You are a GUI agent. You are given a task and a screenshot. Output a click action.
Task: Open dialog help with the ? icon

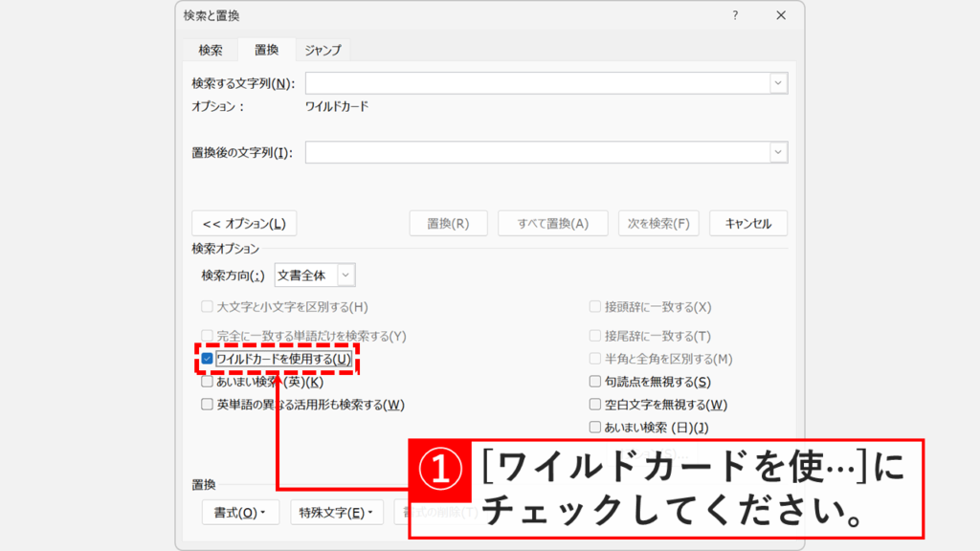(x=734, y=15)
